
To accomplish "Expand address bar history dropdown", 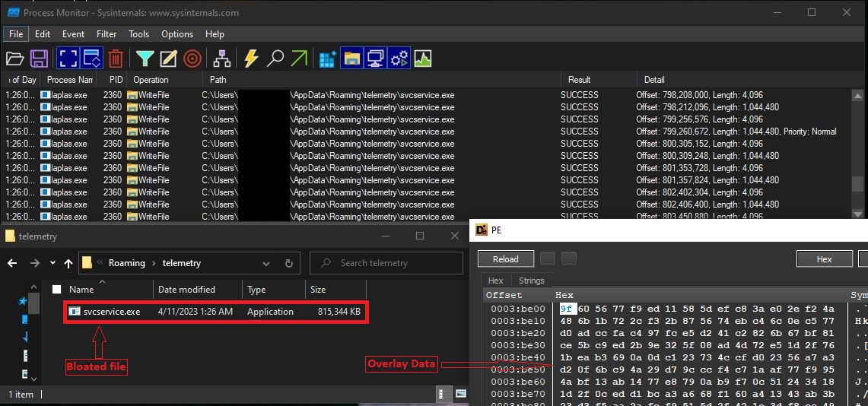I will tap(266, 263).
